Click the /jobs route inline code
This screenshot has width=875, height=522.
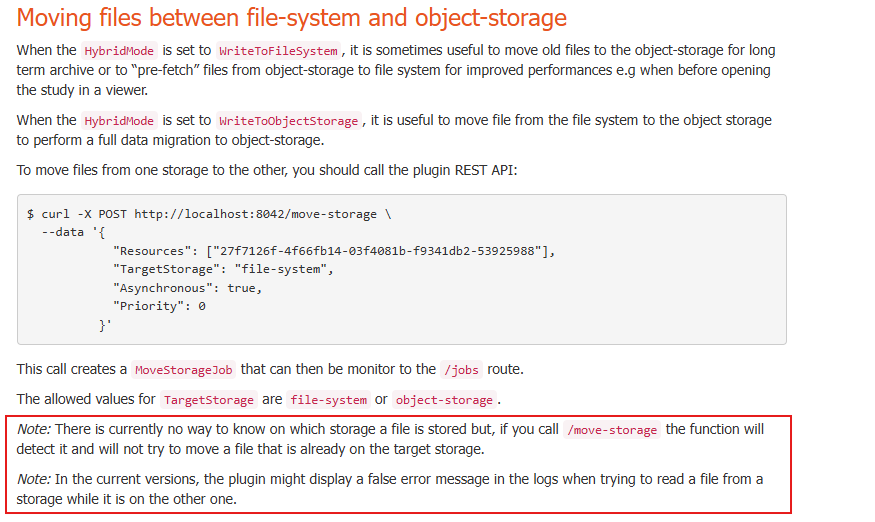[462, 370]
